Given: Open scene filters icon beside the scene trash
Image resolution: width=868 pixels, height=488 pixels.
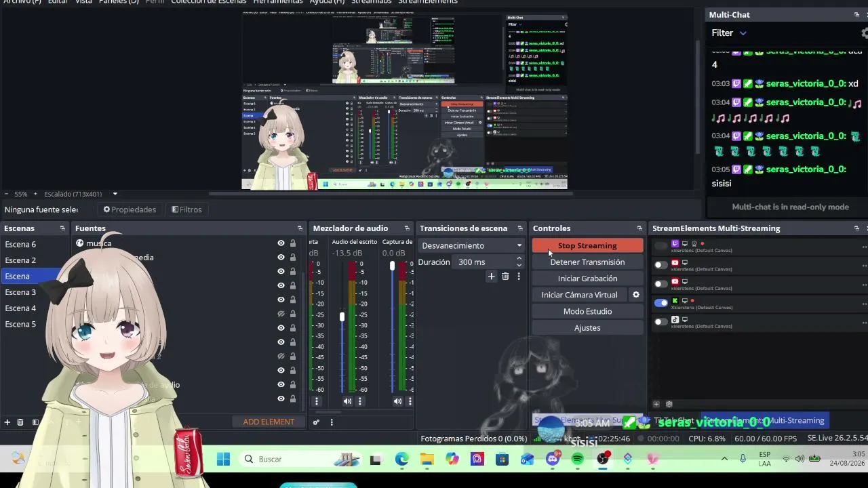Looking at the screenshot, I should point(35,422).
